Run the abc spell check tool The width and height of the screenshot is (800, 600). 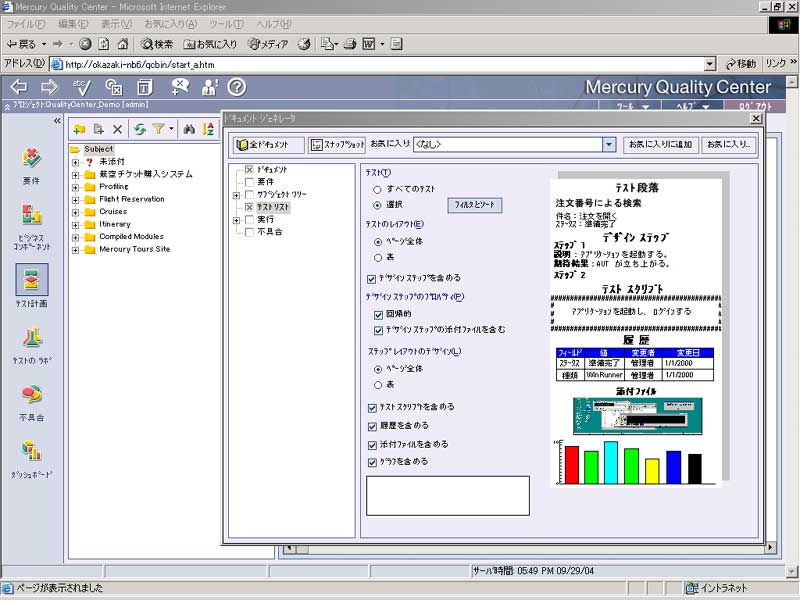point(81,87)
